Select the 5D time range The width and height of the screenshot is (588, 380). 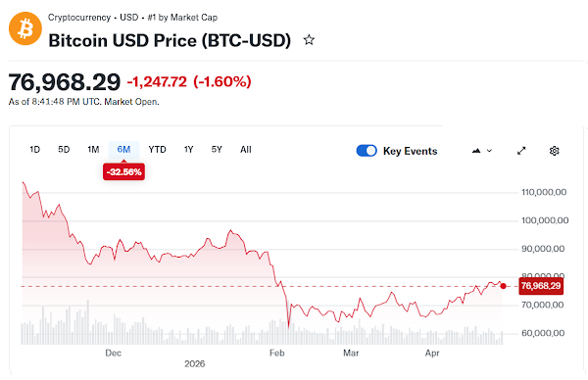64,150
